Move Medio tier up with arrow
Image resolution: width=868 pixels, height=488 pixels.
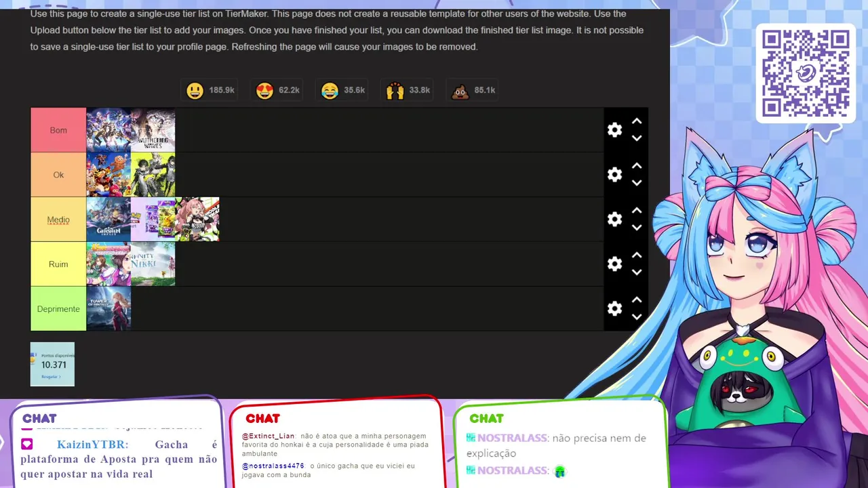click(x=637, y=211)
